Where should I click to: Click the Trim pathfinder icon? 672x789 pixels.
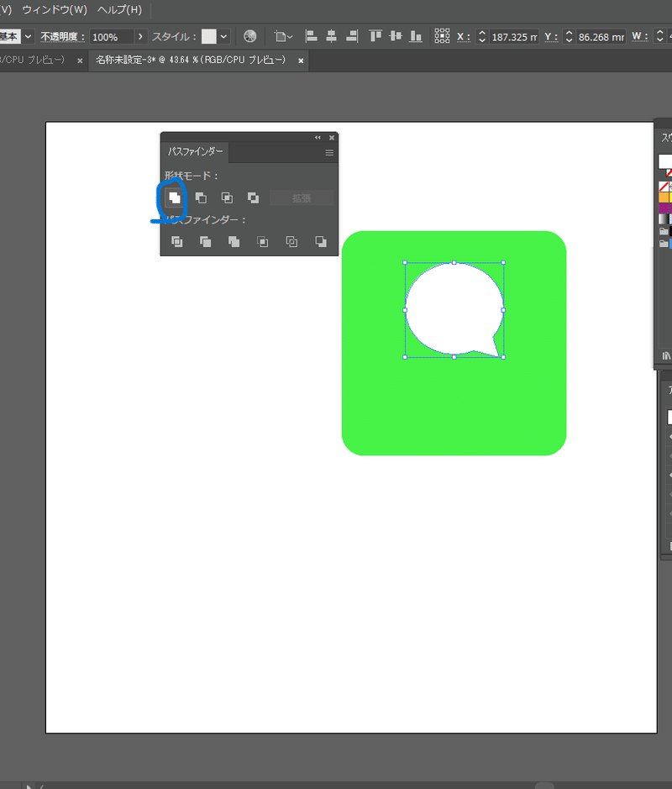coord(205,241)
